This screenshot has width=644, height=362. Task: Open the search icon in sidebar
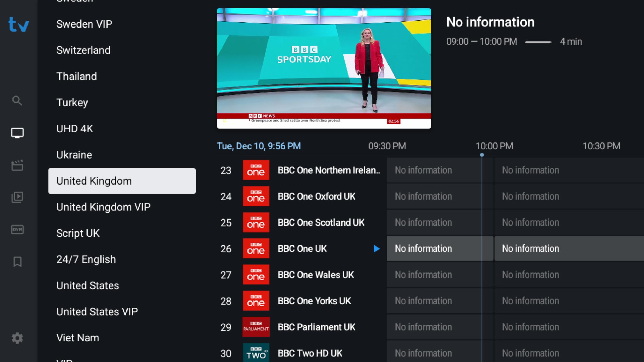point(17,100)
